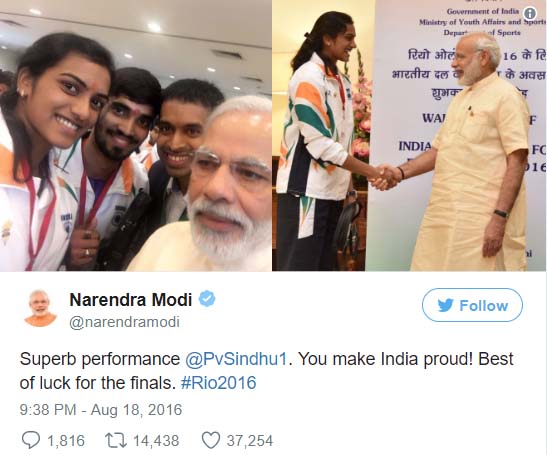Follow Narendra Modi
The width and height of the screenshot is (547, 455).
(472, 305)
